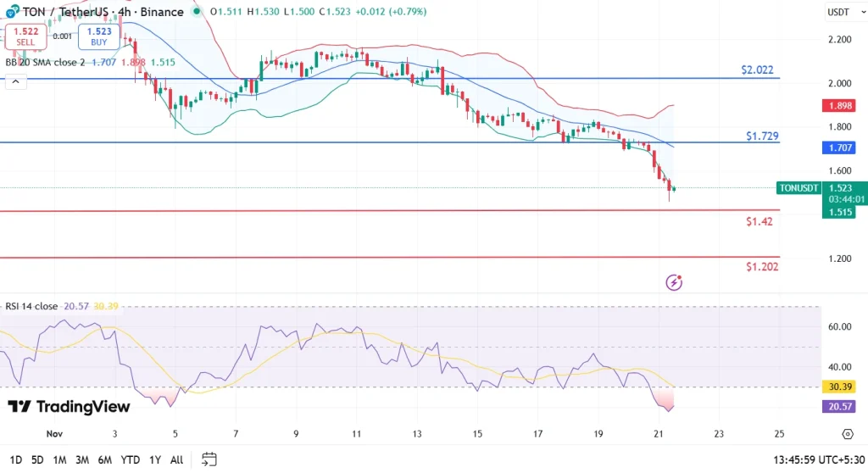Select the 5D time range

click(37, 459)
